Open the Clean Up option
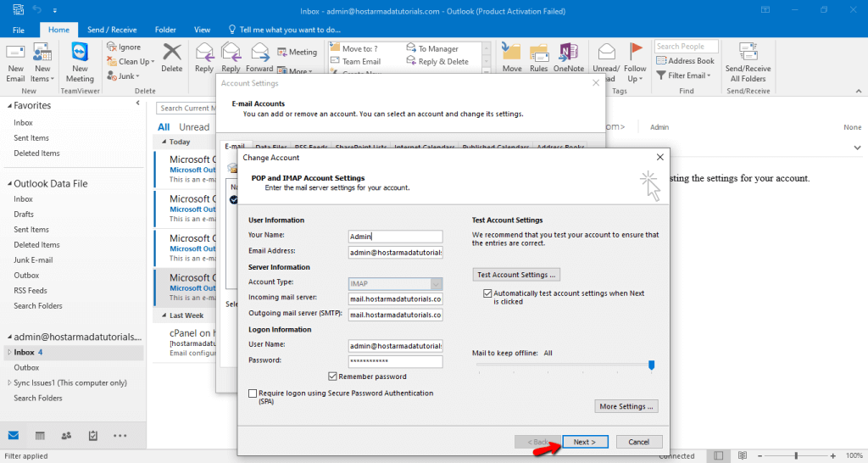Viewport: 868px width, 463px height. coord(131,61)
